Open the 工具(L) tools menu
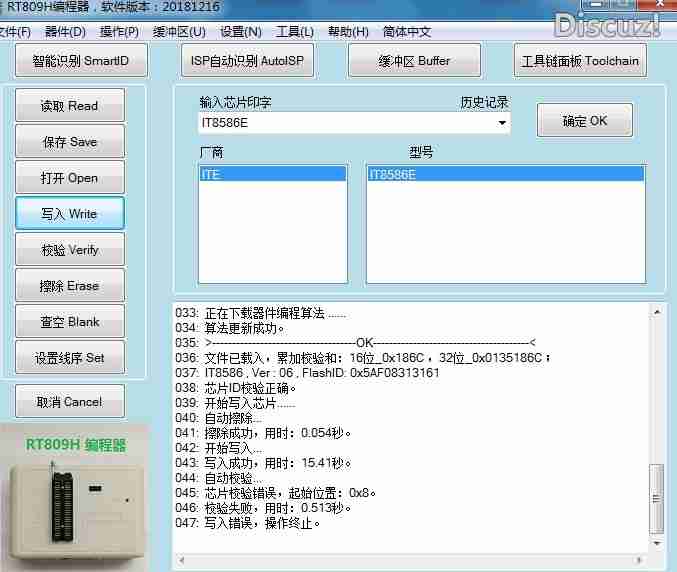 294,32
